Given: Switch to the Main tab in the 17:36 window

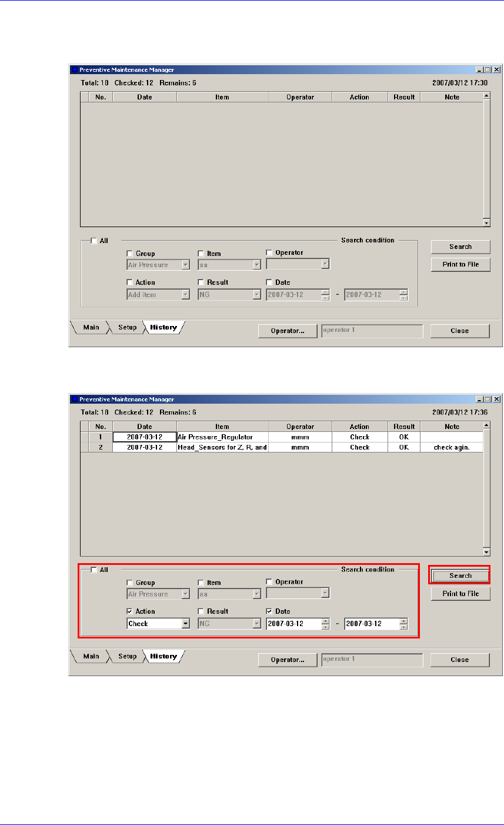Looking at the screenshot, I should click(x=91, y=656).
